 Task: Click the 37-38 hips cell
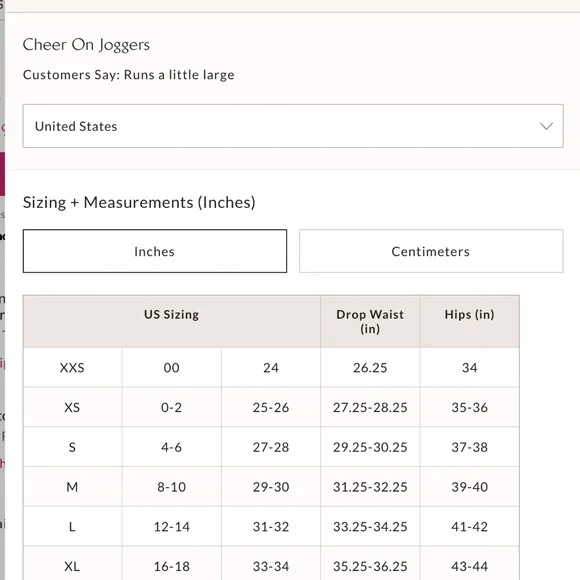click(x=470, y=447)
